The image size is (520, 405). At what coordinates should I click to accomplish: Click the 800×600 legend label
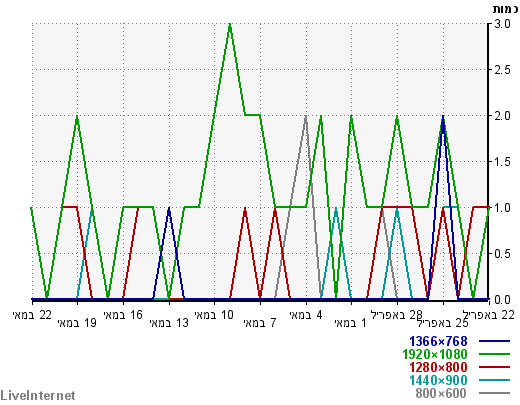441,393
